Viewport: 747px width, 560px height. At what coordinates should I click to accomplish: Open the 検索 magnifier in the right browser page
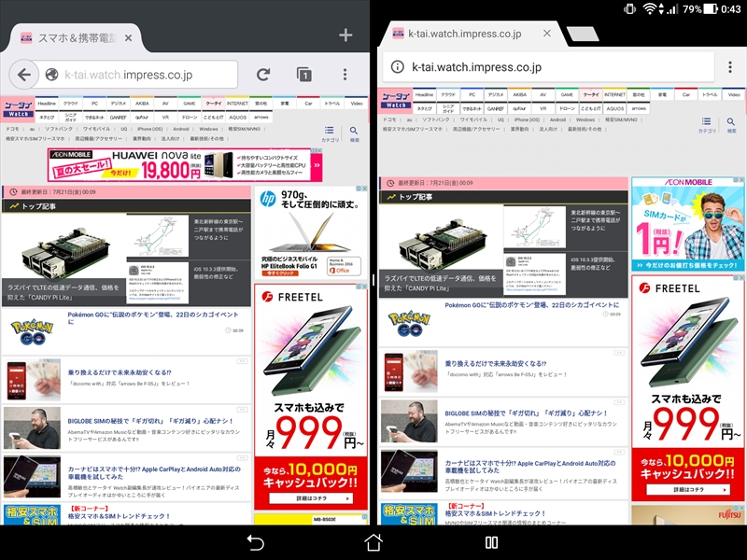[731, 124]
